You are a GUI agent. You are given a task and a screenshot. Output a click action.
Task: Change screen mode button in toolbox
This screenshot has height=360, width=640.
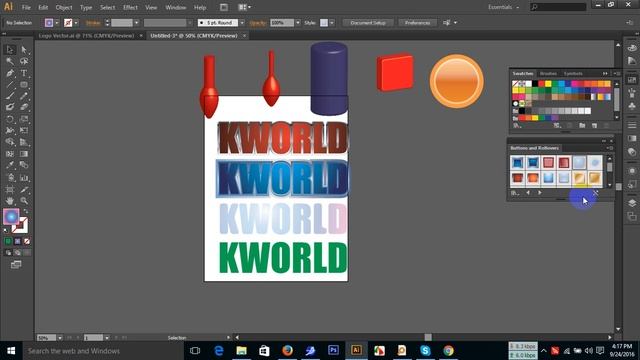click(16, 265)
